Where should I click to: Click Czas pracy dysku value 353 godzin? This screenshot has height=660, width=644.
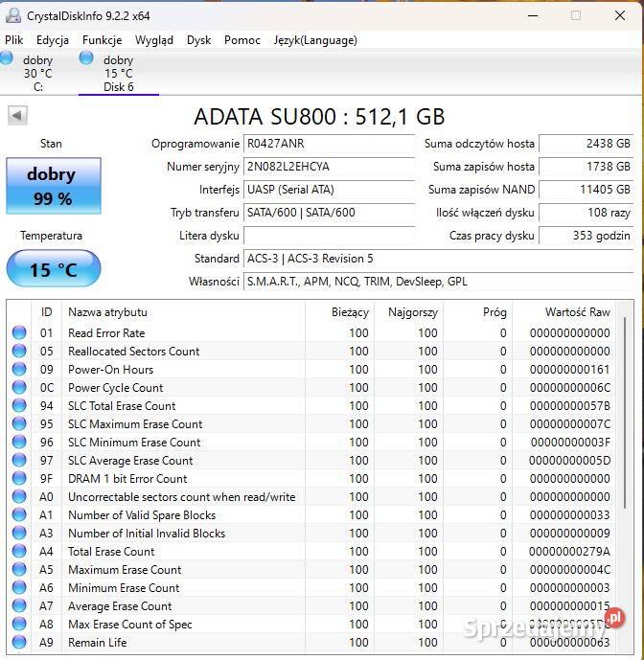[586, 236]
